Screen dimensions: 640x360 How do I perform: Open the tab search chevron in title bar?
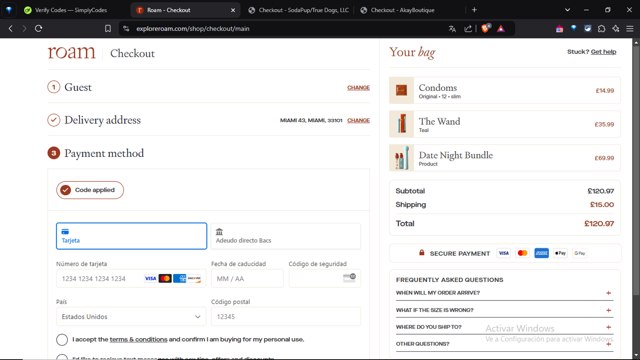[x=567, y=10]
